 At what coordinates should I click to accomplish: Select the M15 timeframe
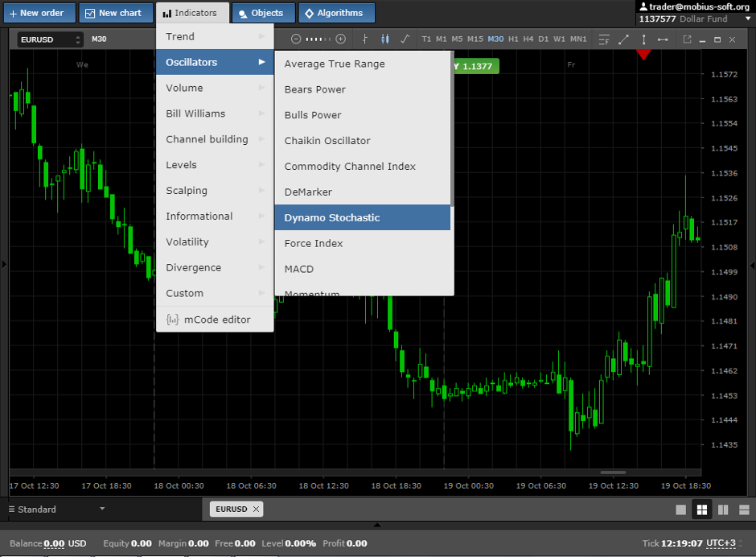coord(475,39)
